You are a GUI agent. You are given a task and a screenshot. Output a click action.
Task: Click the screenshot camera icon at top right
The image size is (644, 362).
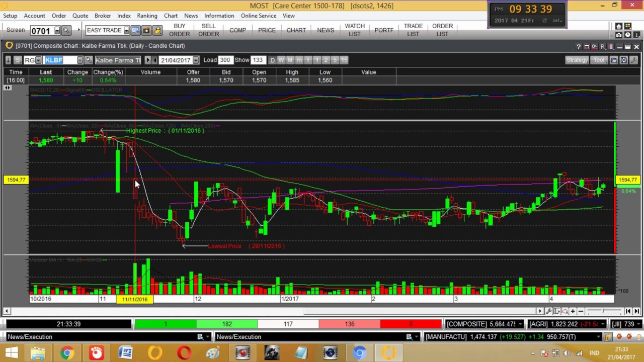point(618,35)
